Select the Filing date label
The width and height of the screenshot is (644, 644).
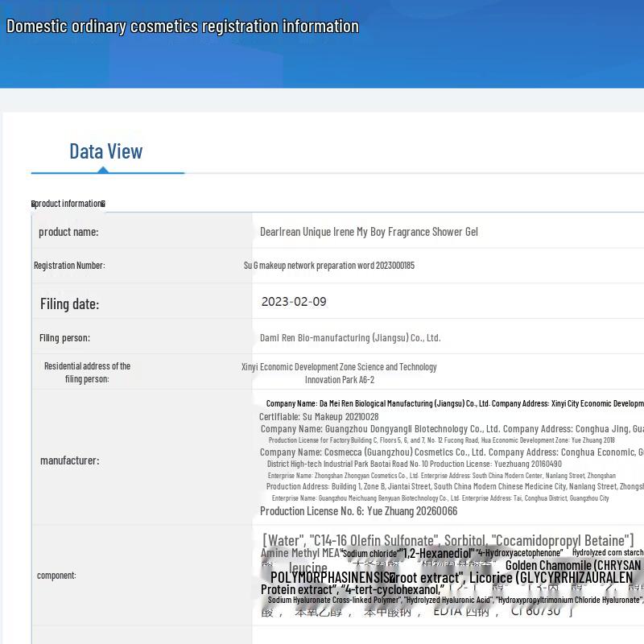click(70, 304)
